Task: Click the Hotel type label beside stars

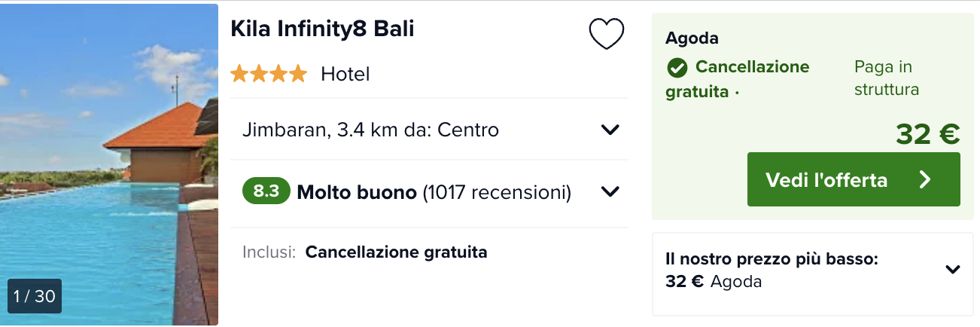Action: (345, 74)
